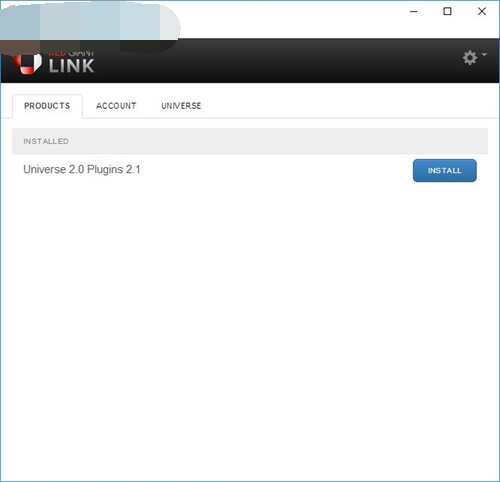Screen dimensions: 500x482
Task: Maximize the Red Giant Link window
Action: [x=447, y=11]
